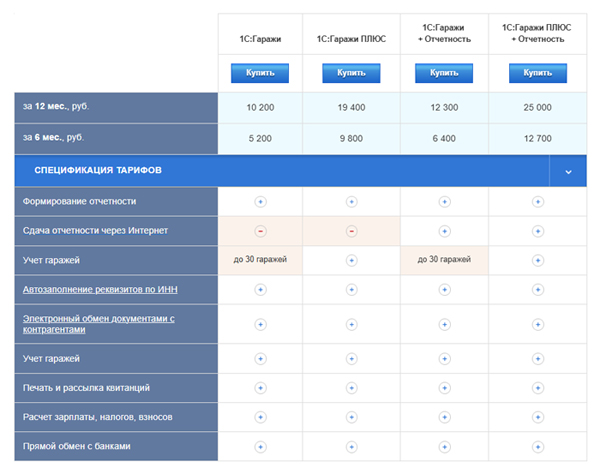Click plus icon for Формирование отчетности under 1С:Гаражи
Image resolution: width=600 pixels, height=474 pixels.
point(260,201)
